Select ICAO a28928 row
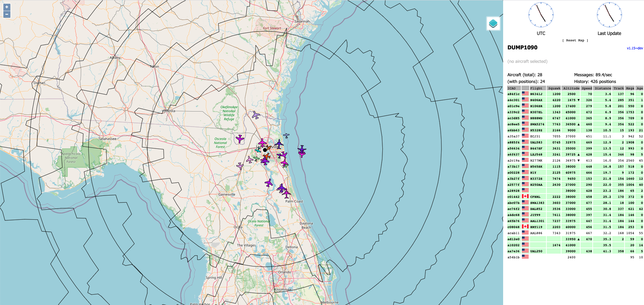This screenshot has width=644, height=305. [575, 191]
